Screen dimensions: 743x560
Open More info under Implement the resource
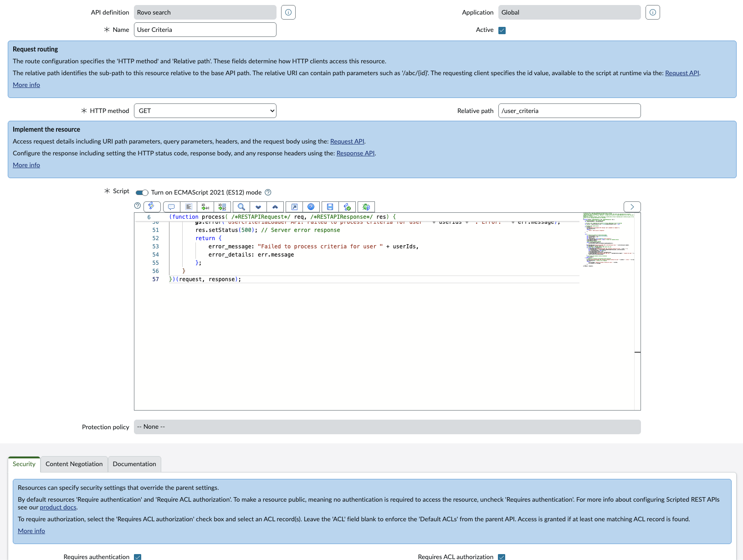(26, 165)
